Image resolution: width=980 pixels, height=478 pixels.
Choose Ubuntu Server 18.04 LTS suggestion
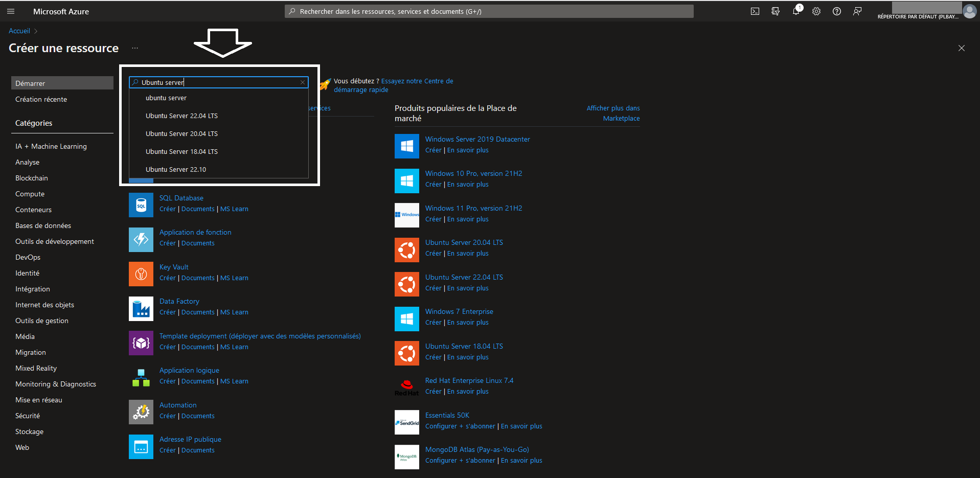tap(219, 151)
